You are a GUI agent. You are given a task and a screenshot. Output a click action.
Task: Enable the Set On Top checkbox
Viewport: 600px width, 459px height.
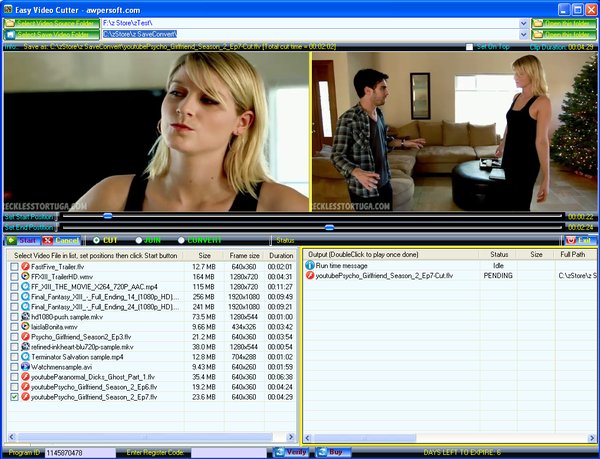pos(470,46)
